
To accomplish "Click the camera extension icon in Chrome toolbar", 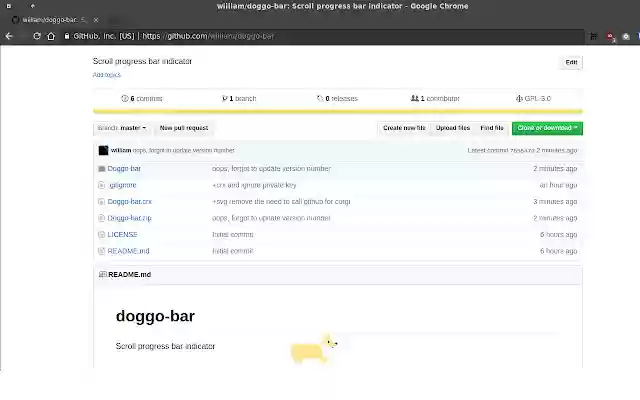I will [626, 37].
